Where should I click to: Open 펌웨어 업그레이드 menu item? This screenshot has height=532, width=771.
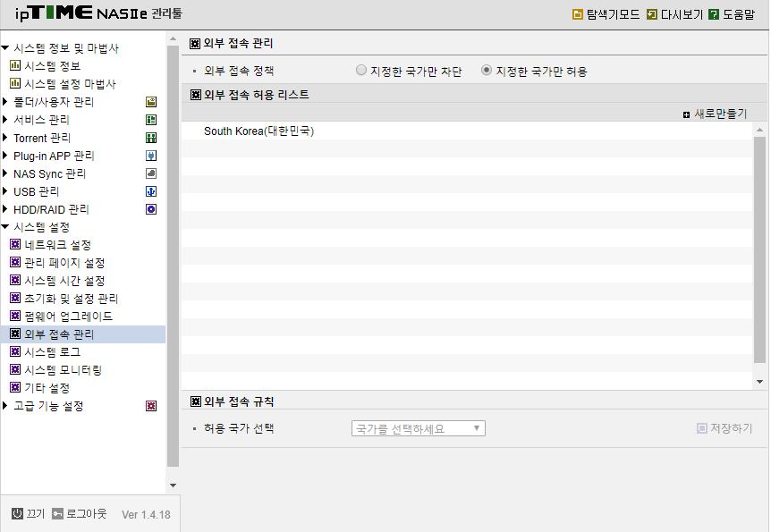pyautogui.click(x=68, y=317)
